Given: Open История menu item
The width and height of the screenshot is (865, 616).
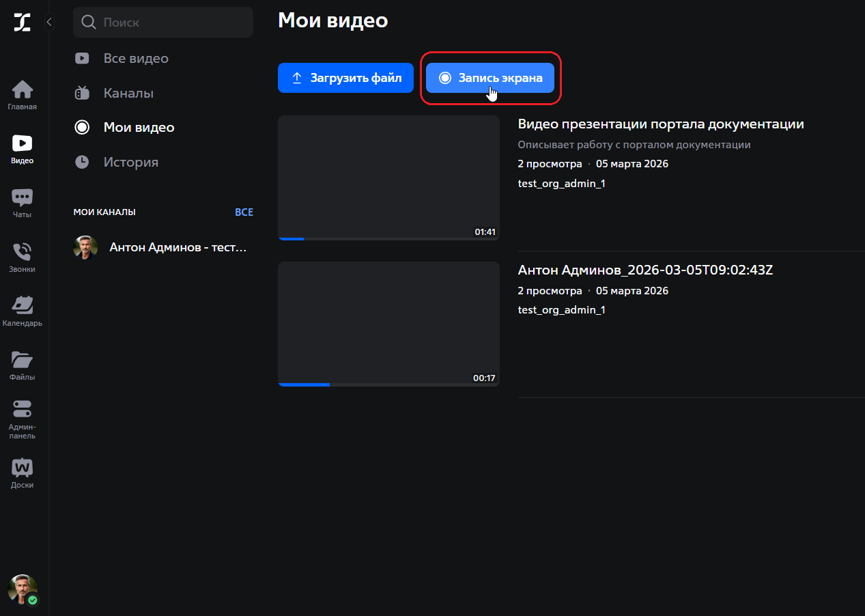Looking at the screenshot, I should click(x=130, y=162).
